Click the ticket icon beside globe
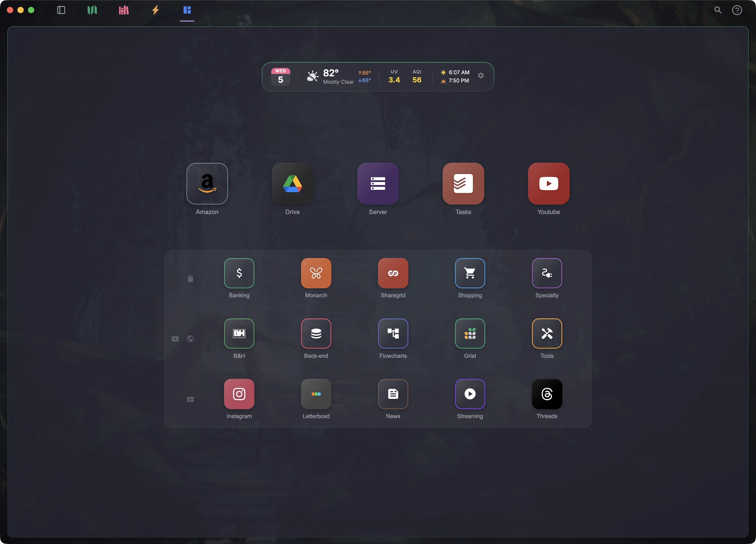 (x=175, y=339)
